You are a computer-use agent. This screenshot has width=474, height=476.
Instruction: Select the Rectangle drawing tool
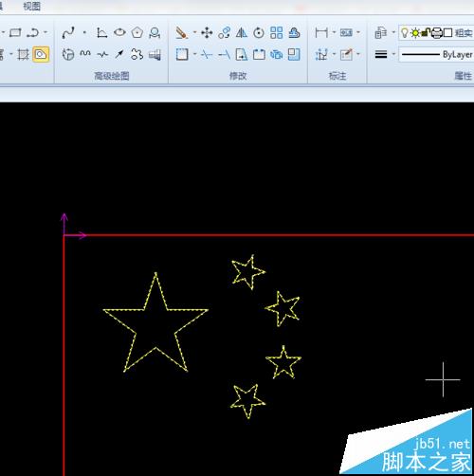15,32
